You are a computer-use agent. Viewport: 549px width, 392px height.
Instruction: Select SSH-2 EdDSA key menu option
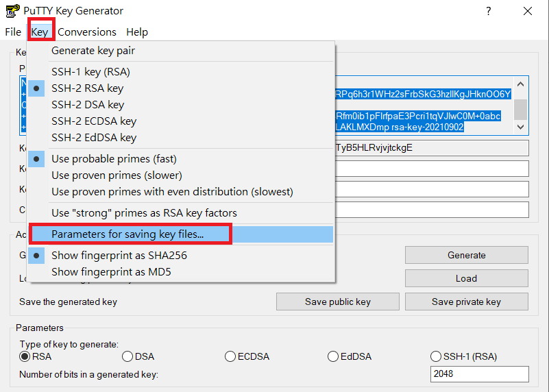point(181,138)
